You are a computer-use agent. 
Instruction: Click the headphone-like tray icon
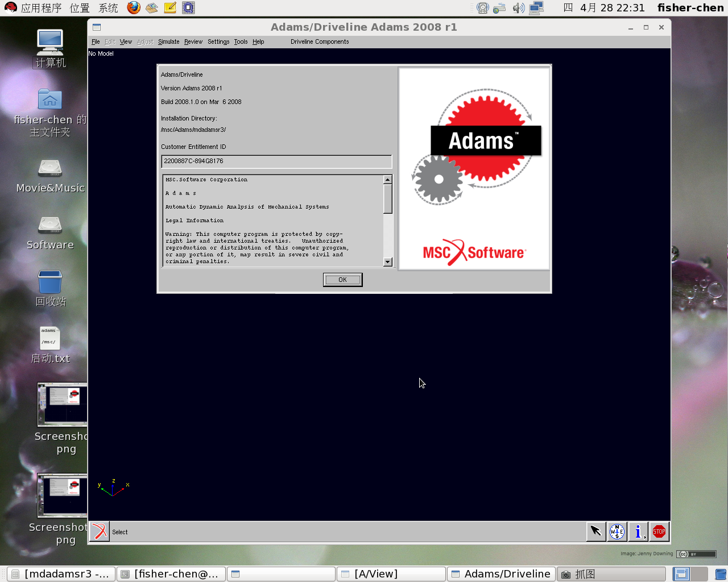[x=482, y=8]
